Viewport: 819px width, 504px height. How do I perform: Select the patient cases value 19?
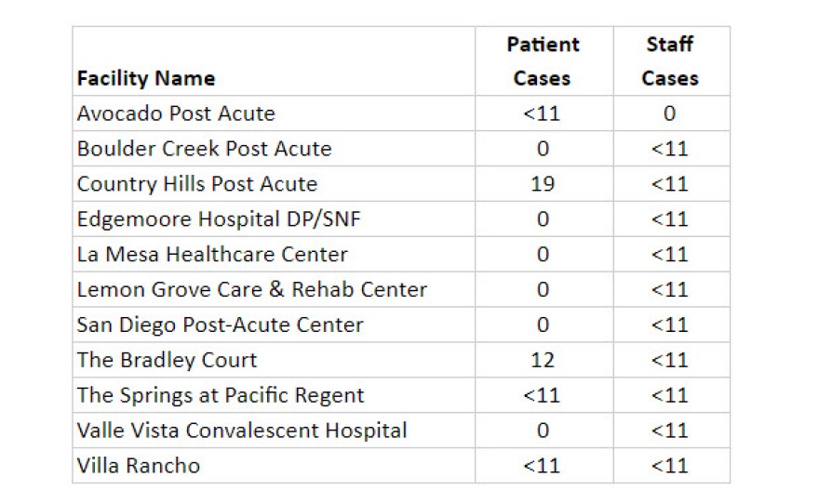tap(543, 184)
